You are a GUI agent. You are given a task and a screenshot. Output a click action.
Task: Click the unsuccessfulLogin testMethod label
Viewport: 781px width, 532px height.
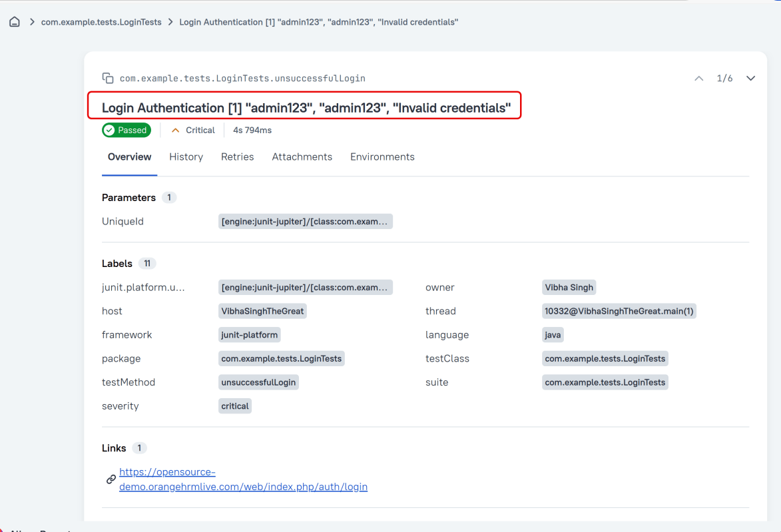[x=258, y=382]
